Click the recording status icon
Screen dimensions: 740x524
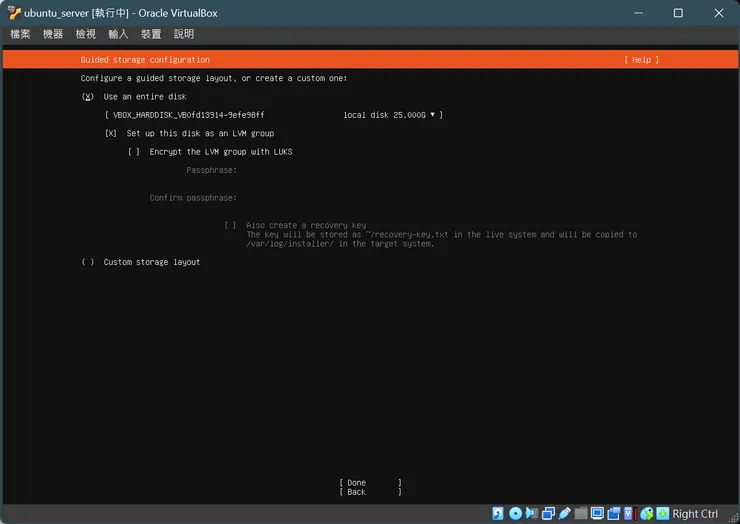[614, 513]
